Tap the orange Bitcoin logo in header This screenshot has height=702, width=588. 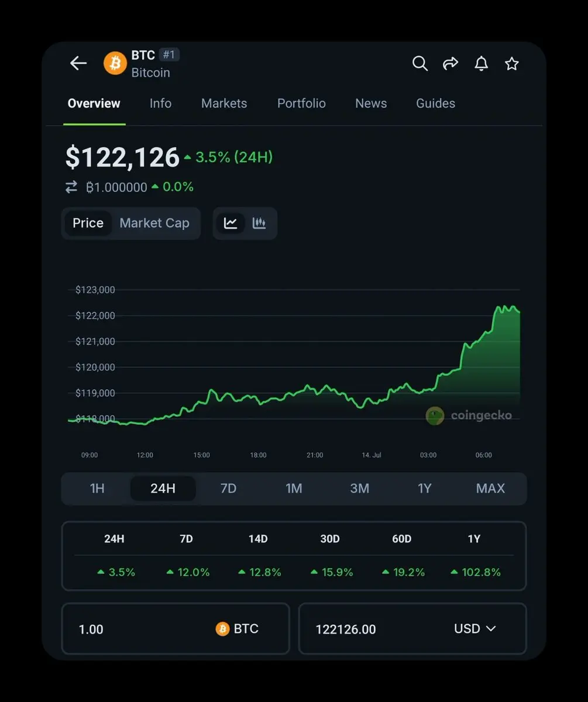[115, 63]
